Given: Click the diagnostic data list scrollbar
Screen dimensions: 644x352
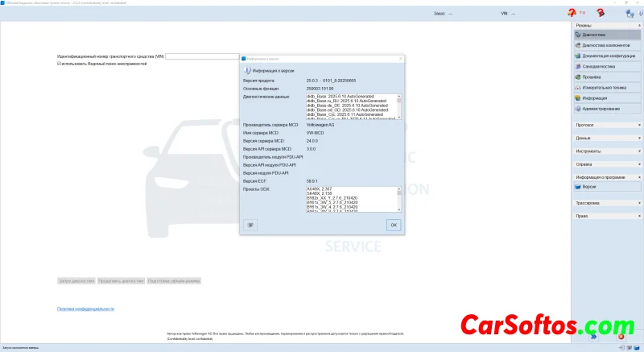Looking at the screenshot, I should [x=398, y=106].
